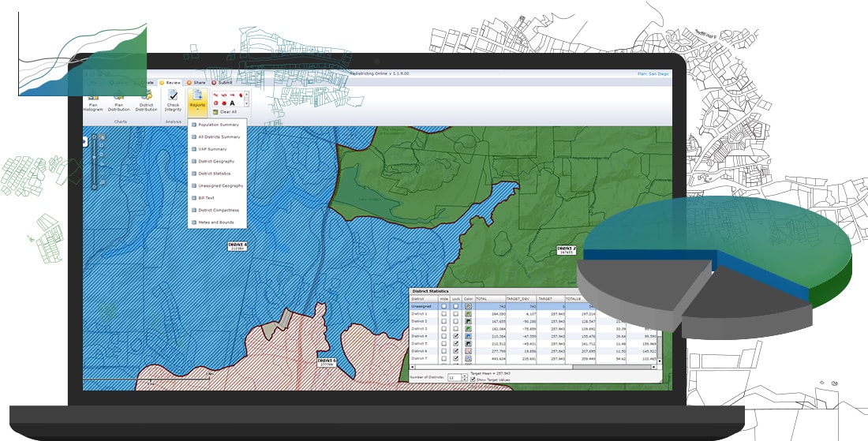
Task: Expand the annotation tools gallery down arrow
Action: (x=245, y=103)
